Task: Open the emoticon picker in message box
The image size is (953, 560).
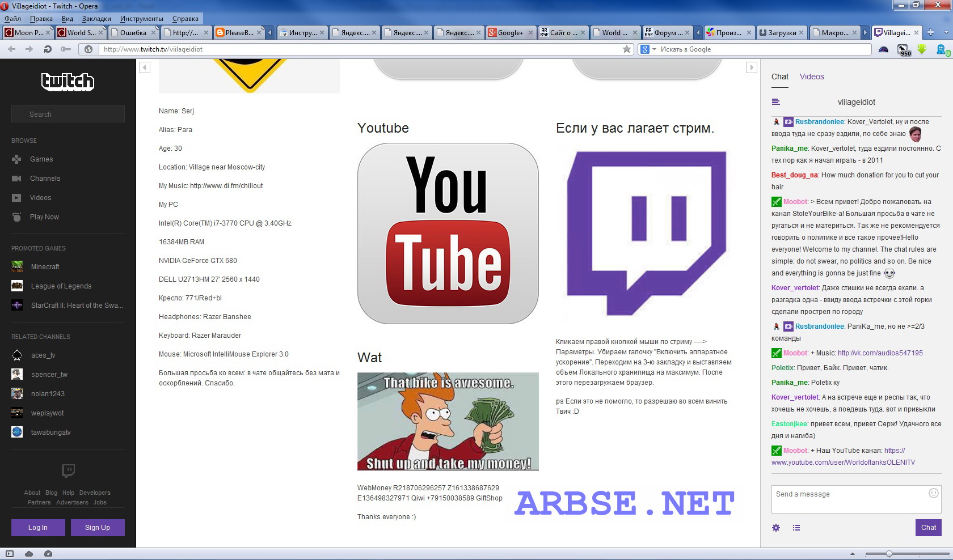Action: coord(933,493)
